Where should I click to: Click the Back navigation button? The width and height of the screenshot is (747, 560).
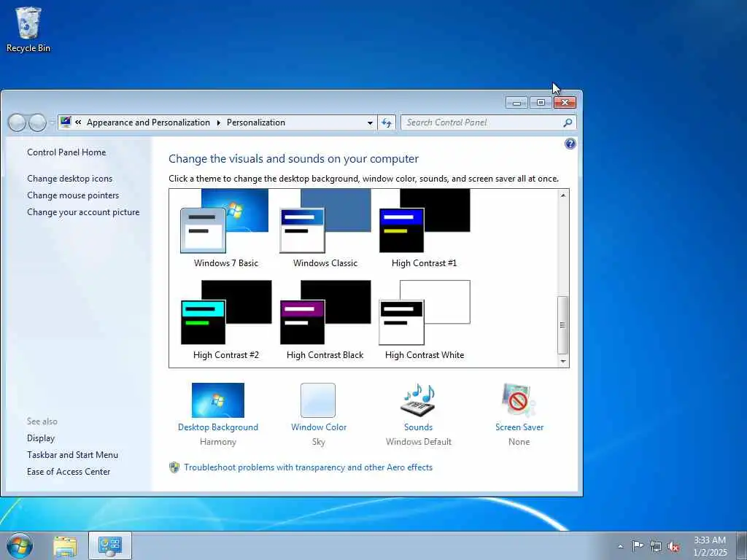18,122
